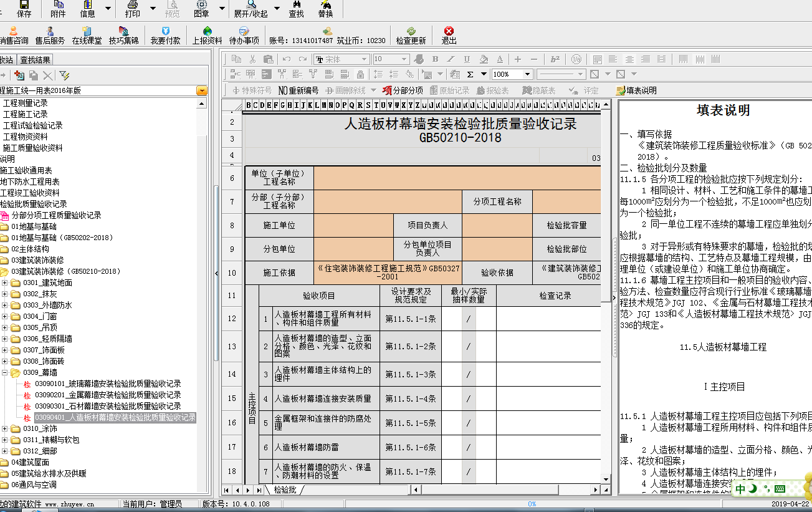Click the 检查更新 update icon
This screenshot has height=512, width=812.
(411, 35)
